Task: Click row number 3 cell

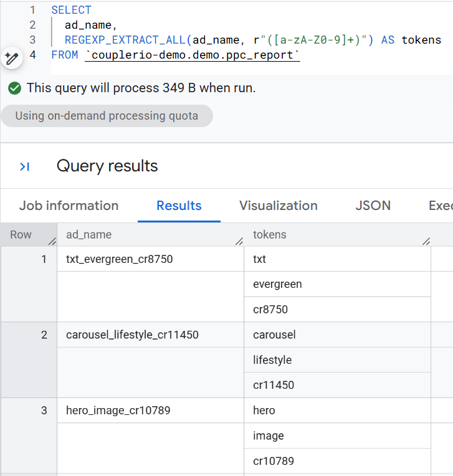Action: pyautogui.click(x=29, y=436)
